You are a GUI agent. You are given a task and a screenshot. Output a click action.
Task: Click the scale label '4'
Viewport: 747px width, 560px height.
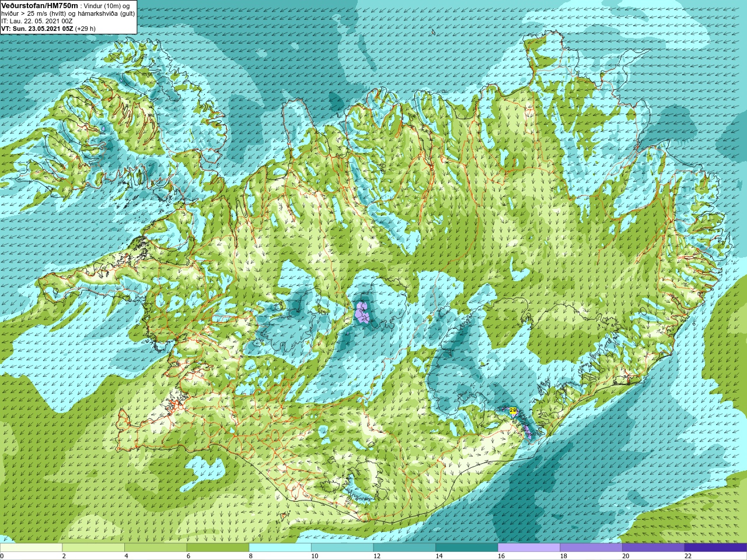[126, 556]
